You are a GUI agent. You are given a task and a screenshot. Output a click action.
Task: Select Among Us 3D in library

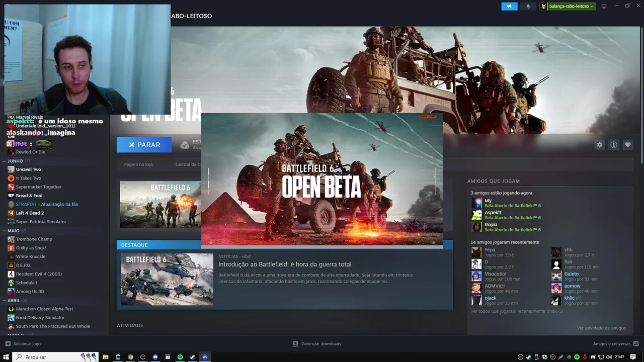30,292
